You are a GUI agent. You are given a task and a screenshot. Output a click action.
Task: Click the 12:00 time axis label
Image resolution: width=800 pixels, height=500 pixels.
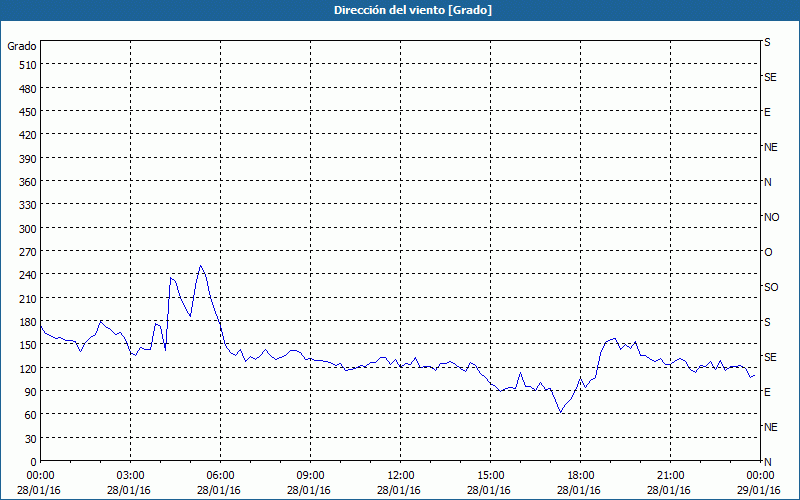pos(400,475)
